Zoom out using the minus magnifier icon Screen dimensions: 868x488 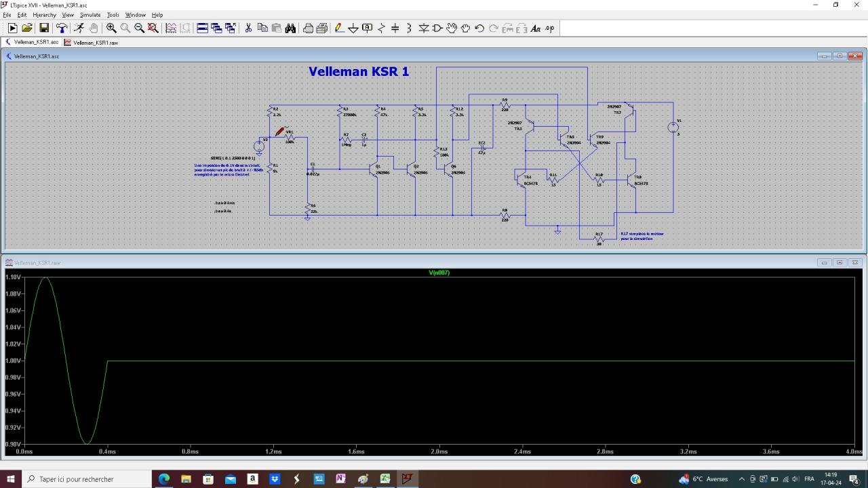(139, 28)
